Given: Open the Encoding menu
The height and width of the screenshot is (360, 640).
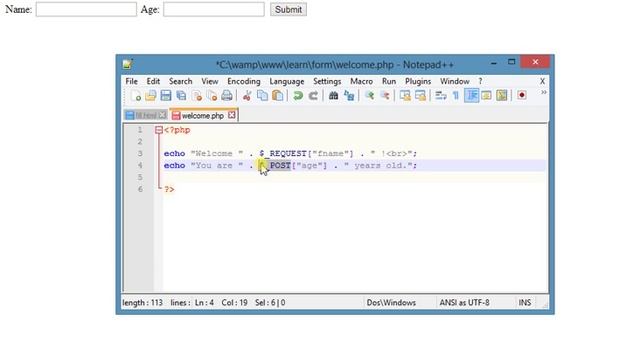Looking at the screenshot, I should tap(244, 81).
